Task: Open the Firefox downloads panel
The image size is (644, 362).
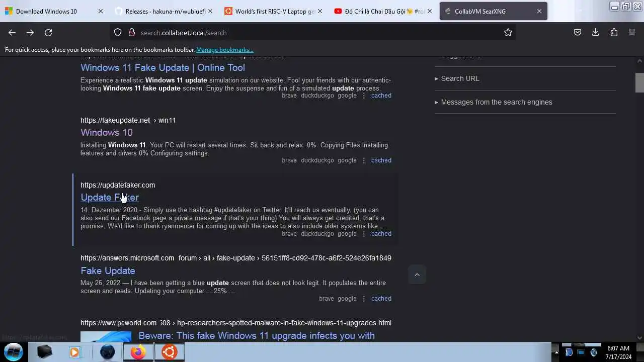Action: (596, 33)
